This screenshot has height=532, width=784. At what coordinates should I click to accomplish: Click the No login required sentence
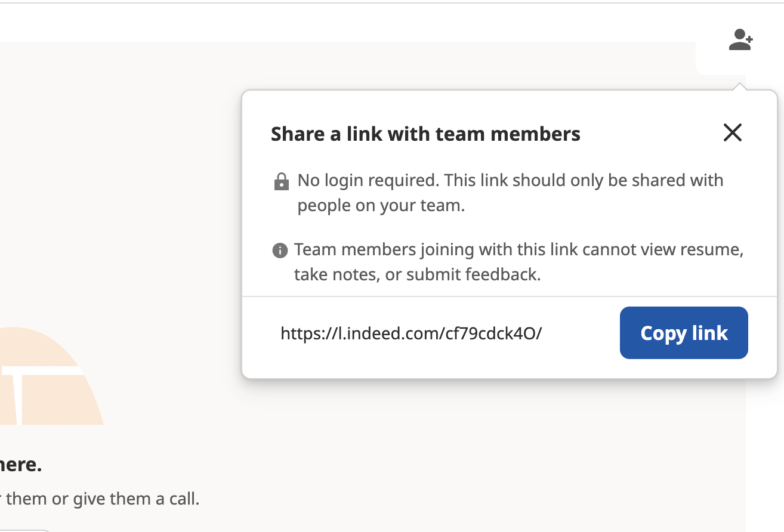510,180
